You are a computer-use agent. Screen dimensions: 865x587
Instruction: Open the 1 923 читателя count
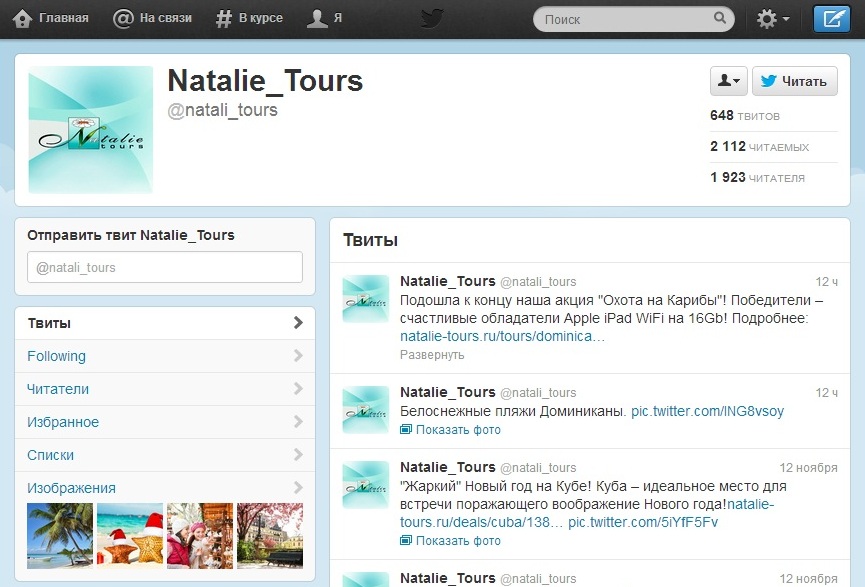coord(757,177)
